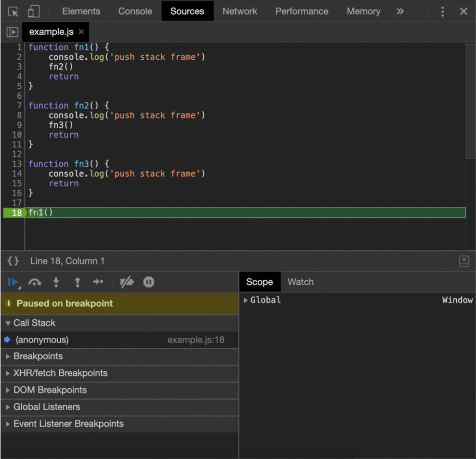Click the Step button in debugger toolbar
476x459 pixels.
(x=98, y=282)
